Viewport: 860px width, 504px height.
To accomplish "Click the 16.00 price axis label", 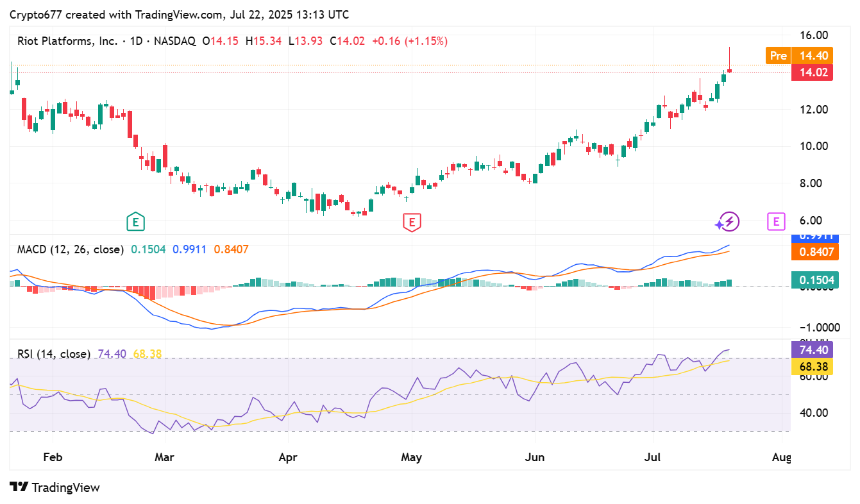I will pos(813,35).
